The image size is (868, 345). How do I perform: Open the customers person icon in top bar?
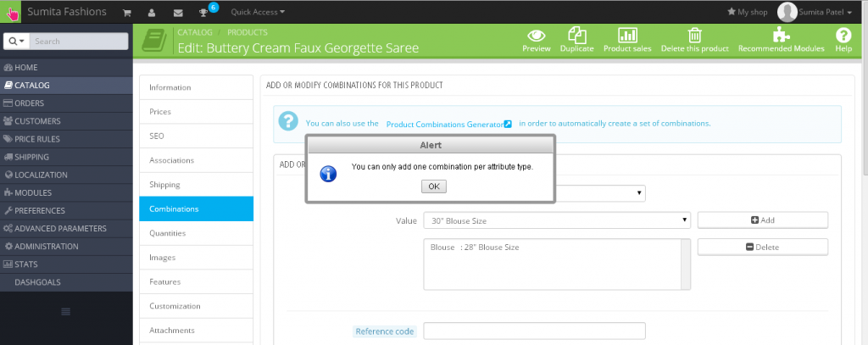point(151,13)
